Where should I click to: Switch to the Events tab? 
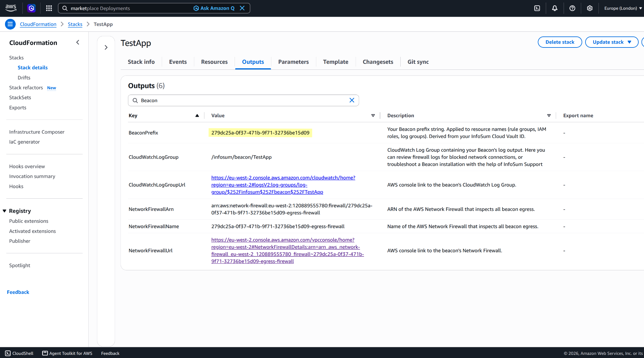(x=178, y=62)
